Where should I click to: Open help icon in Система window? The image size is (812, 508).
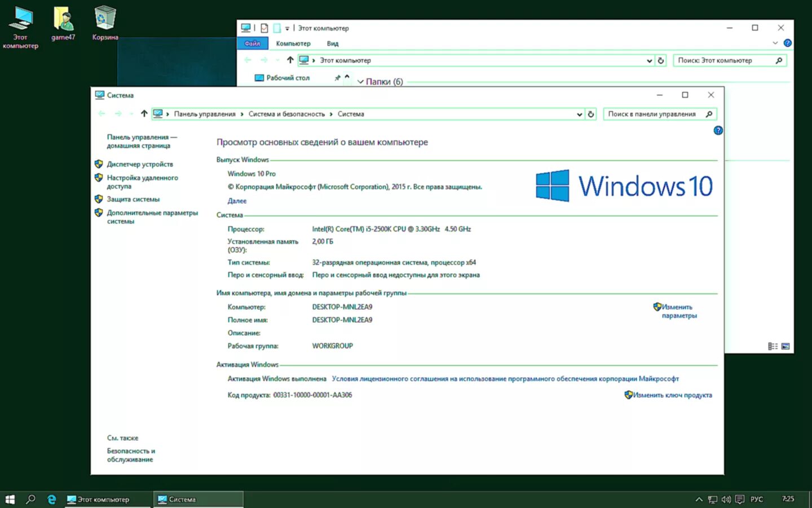(x=718, y=130)
